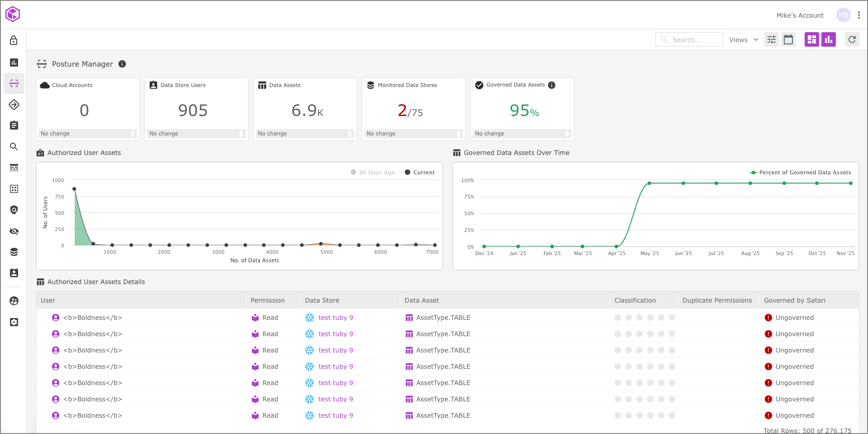Click info icon next to Governed Data Assets
This screenshot has height=434, width=868.
552,85
